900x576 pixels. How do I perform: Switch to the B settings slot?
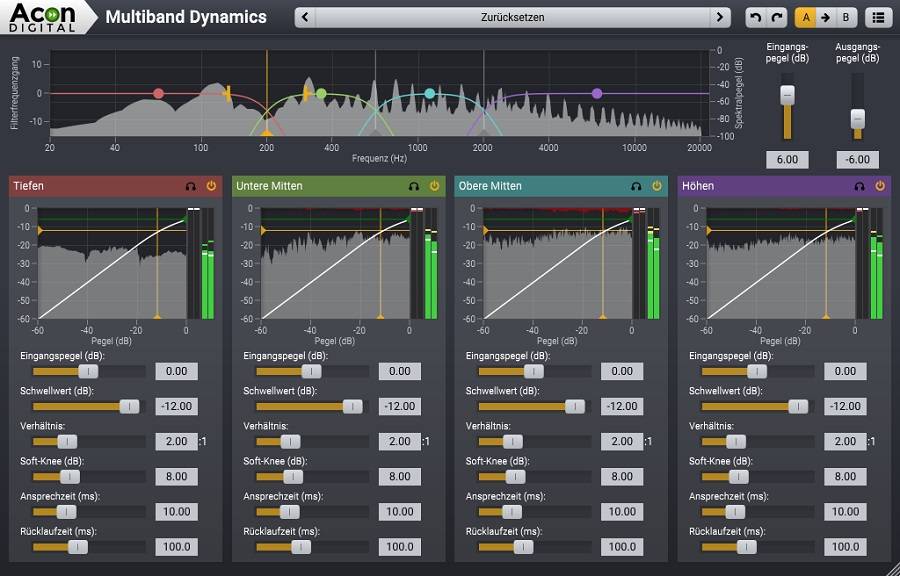coord(846,17)
